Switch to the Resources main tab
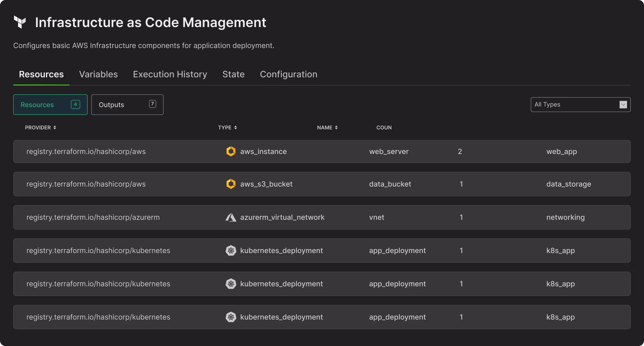644x346 pixels. pyautogui.click(x=41, y=74)
